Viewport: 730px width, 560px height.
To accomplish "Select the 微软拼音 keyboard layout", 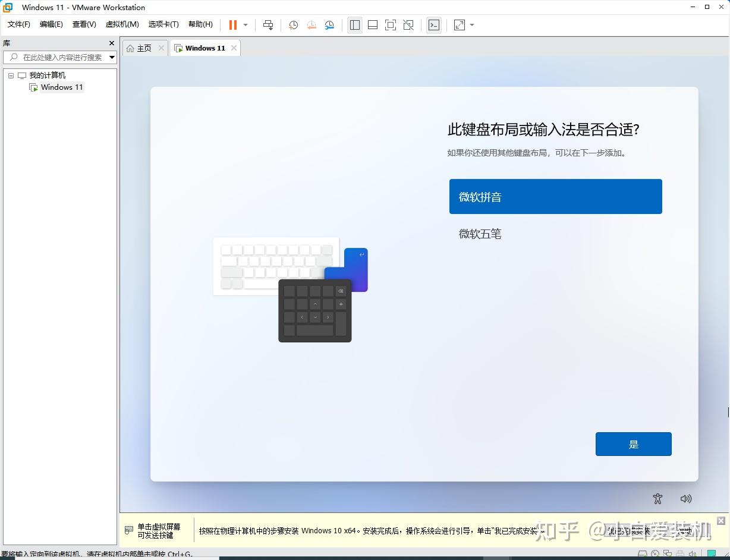I will coord(555,196).
